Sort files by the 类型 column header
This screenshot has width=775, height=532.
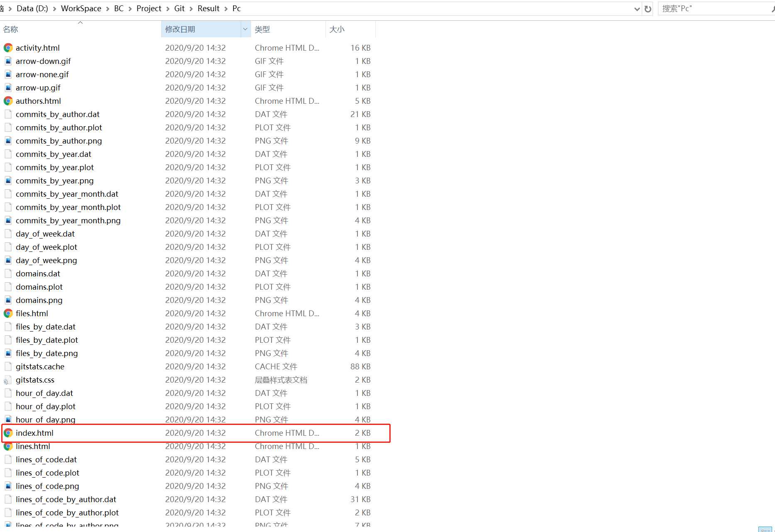[x=288, y=29]
